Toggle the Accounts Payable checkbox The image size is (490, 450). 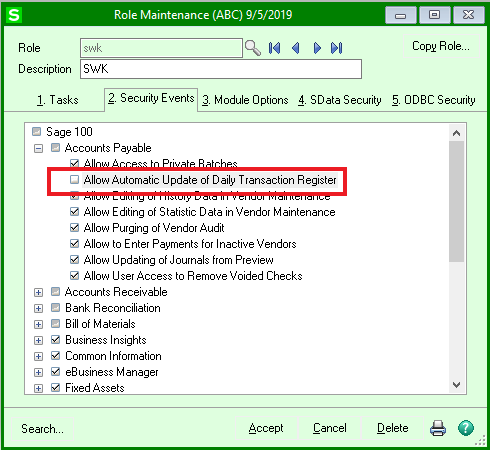(x=55, y=147)
